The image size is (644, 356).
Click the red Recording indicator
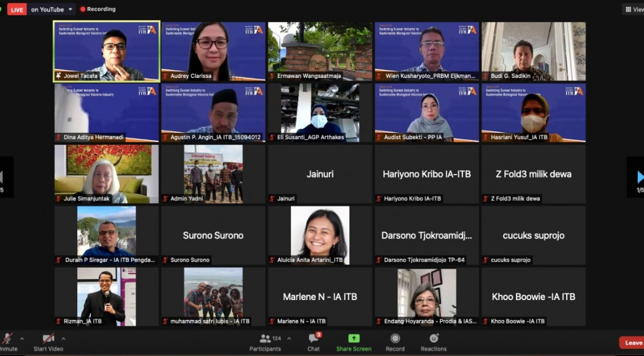point(98,9)
